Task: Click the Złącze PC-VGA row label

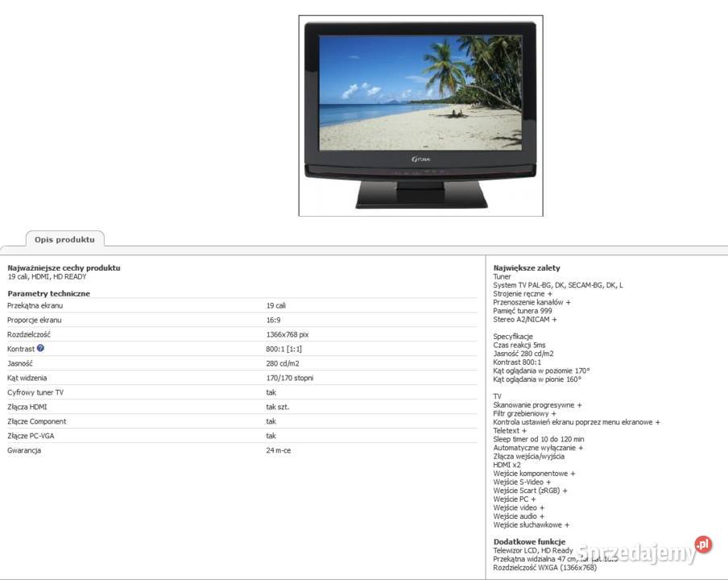Action: [31, 436]
